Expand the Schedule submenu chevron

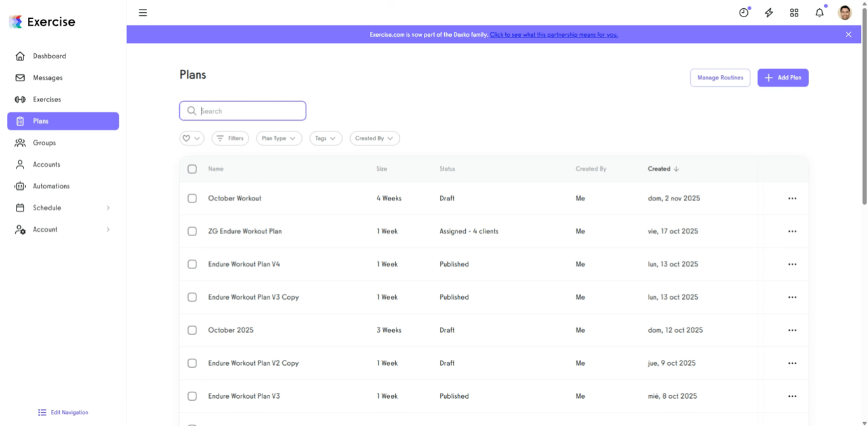click(108, 208)
